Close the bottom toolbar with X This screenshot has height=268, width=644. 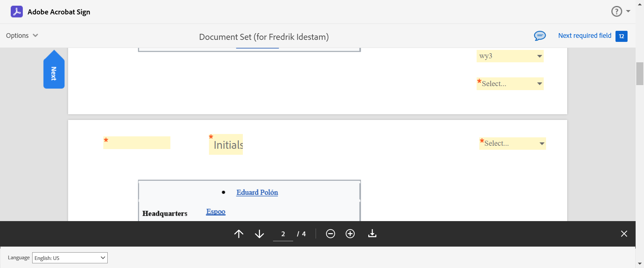point(624,234)
